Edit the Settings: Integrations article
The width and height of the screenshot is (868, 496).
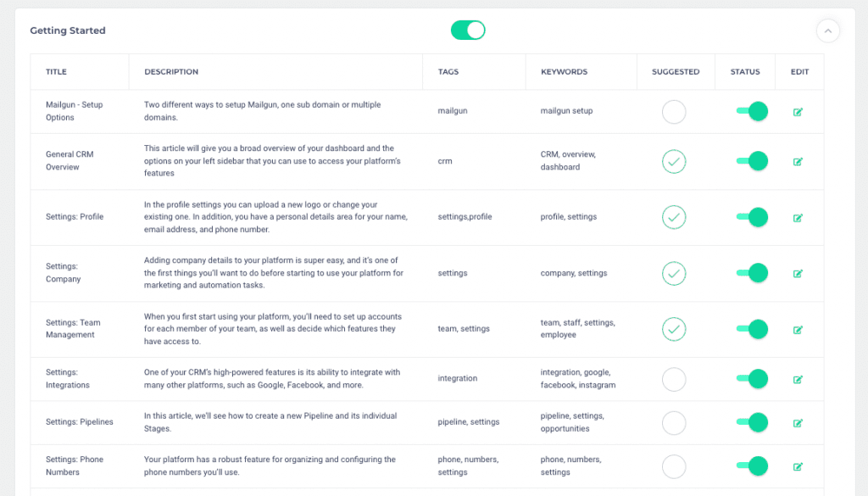pos(798,379)
